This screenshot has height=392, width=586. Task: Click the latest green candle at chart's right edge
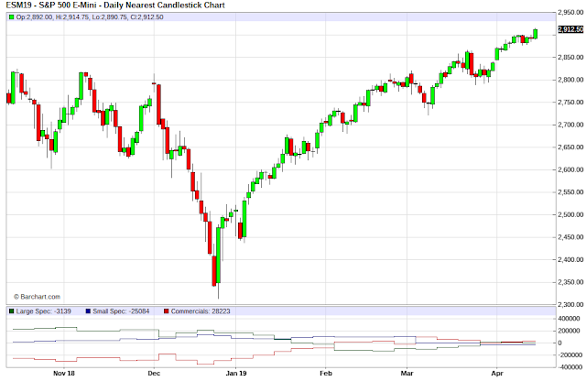tap(536, 34)
